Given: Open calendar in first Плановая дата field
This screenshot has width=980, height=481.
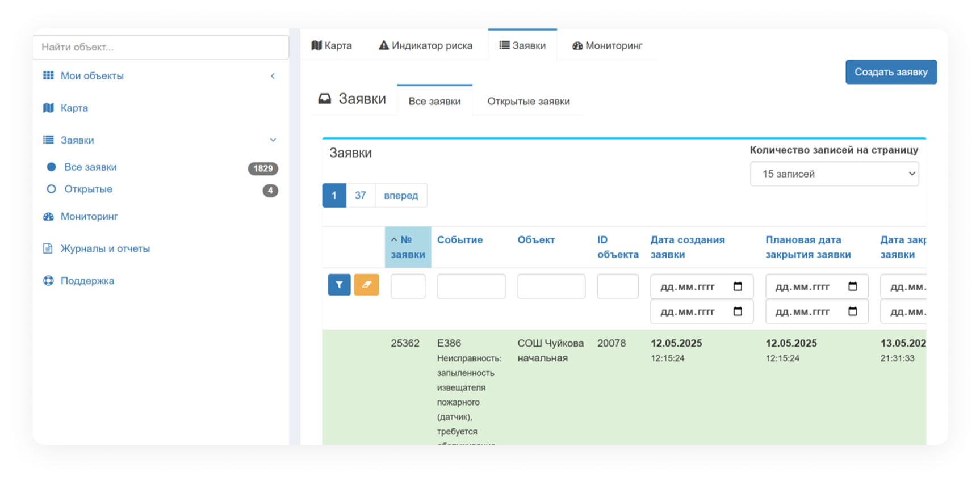Looking at the screenshot, I should (x=852, y=286).
